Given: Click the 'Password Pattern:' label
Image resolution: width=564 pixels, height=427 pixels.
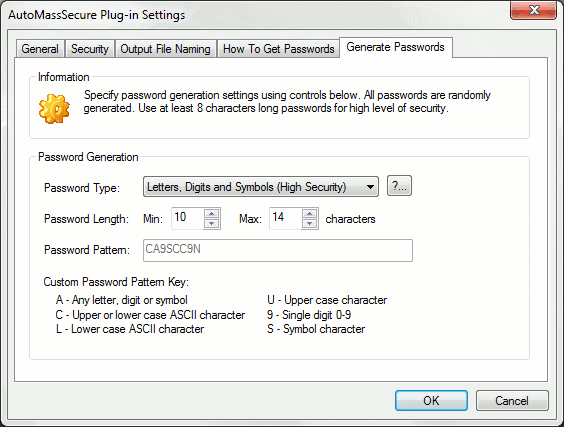Looking at the screenshot, I should tap(87, 250).
